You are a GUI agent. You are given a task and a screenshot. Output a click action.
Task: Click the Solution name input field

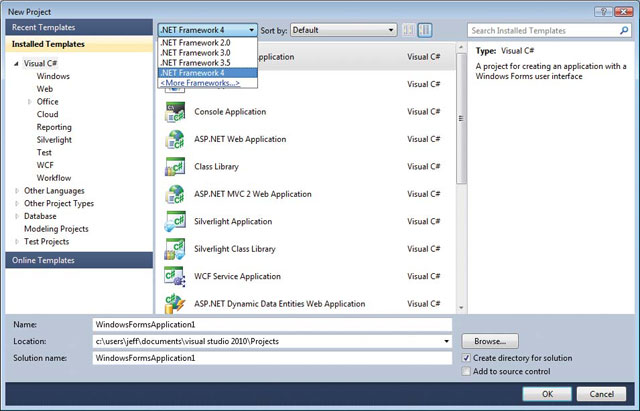(272, 358)
